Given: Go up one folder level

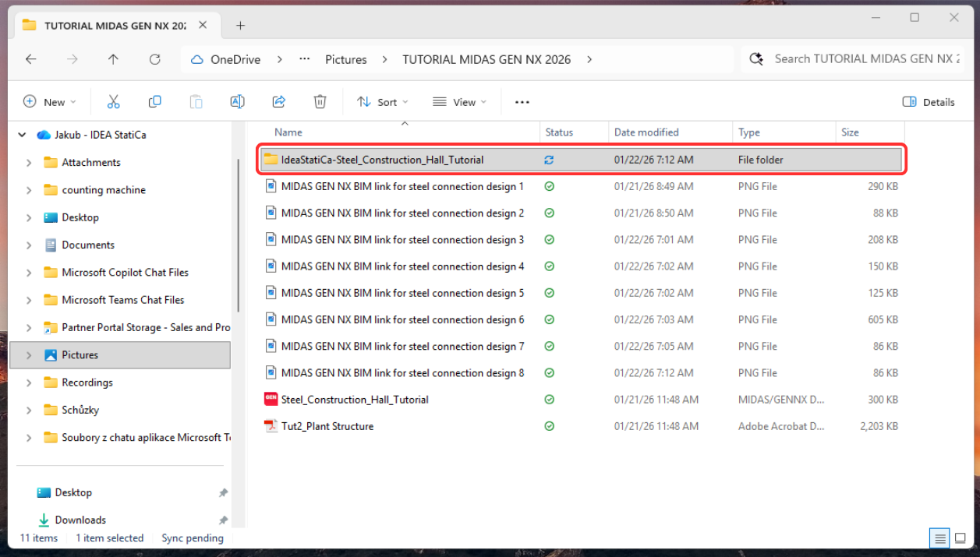Looking at the screenshot, I should 113,59.
